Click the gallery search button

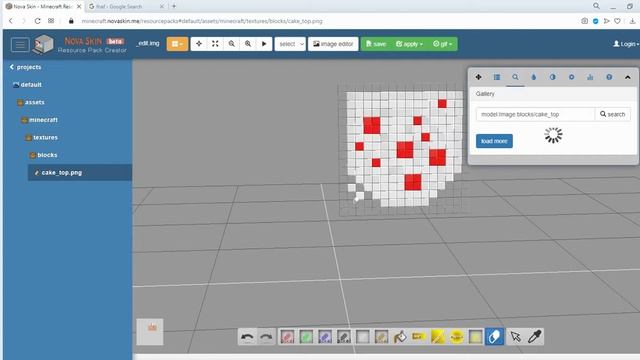click(x=612, y=114)
